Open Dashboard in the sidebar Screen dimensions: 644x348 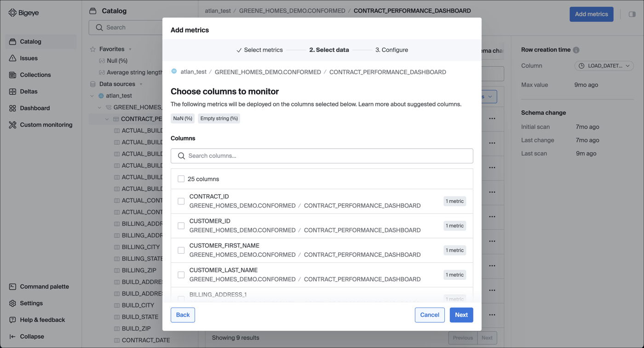41,108
